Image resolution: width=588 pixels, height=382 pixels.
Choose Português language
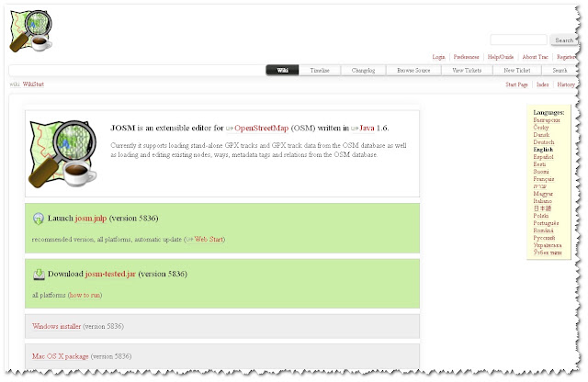pos(546,223)
